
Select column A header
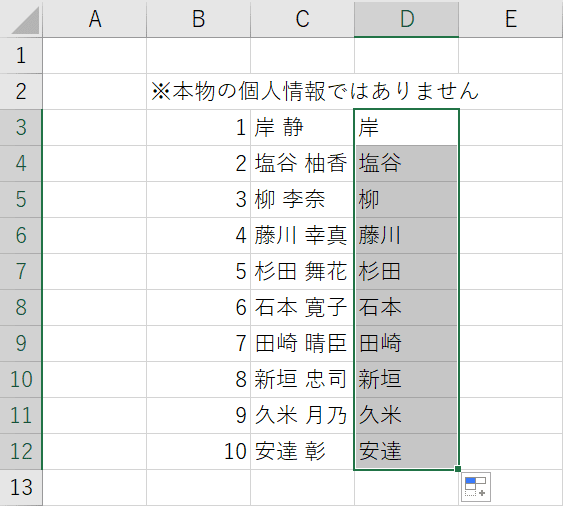tap(95, 19)
